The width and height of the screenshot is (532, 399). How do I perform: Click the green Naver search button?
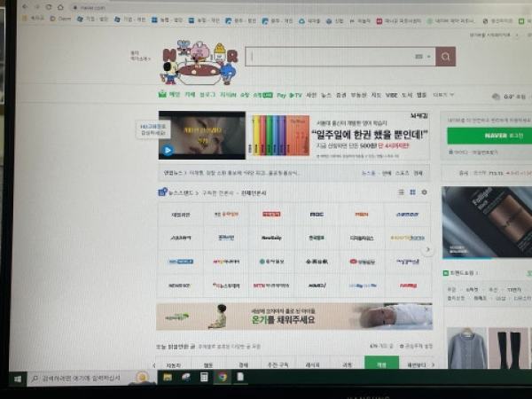point(445,57)
